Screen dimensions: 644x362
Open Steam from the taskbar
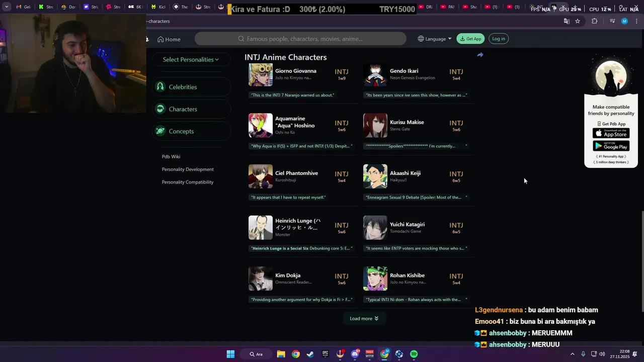click(310, 354)
